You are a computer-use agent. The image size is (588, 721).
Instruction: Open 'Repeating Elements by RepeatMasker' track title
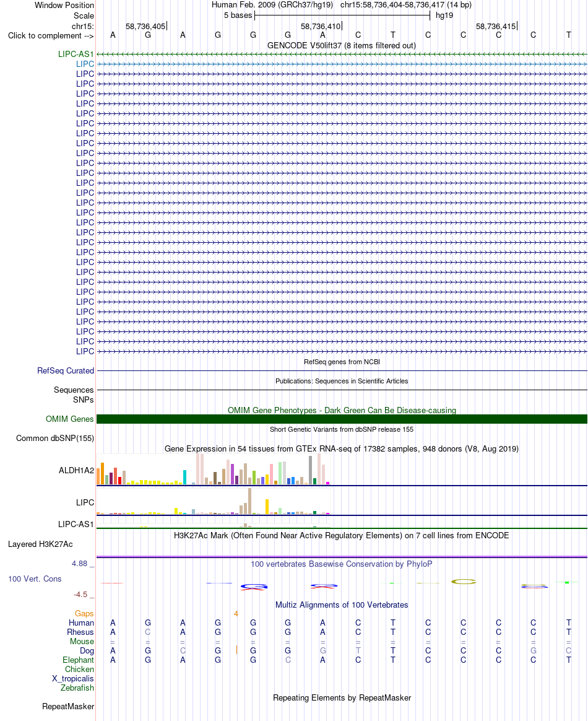pyautogui.click(x=342, y=698)
